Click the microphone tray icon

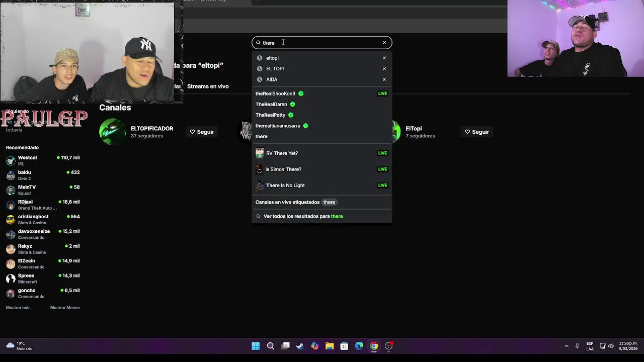577,346
